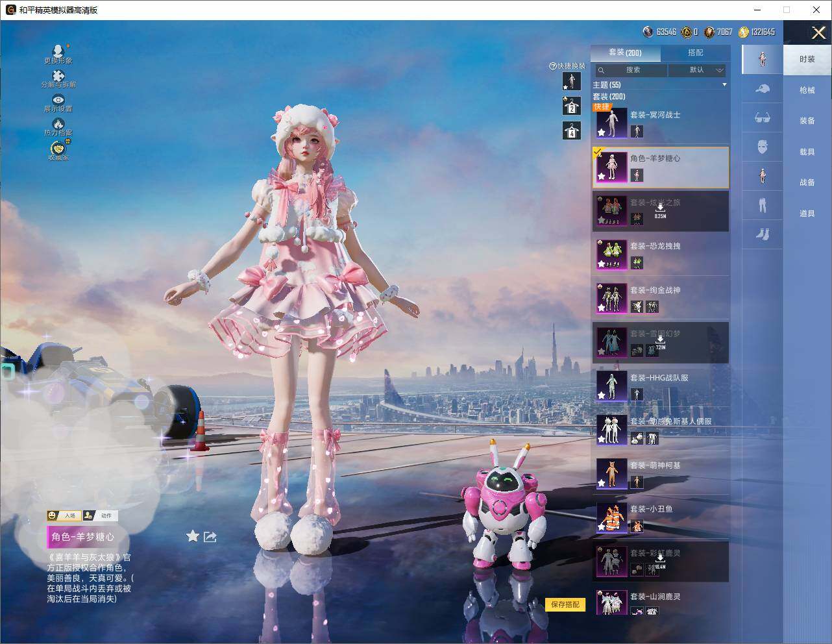The height and width of the screenshot is (644, 832).
Task: Download the 套装-雪国幻梦 outfit
Action: click(660, 341)
